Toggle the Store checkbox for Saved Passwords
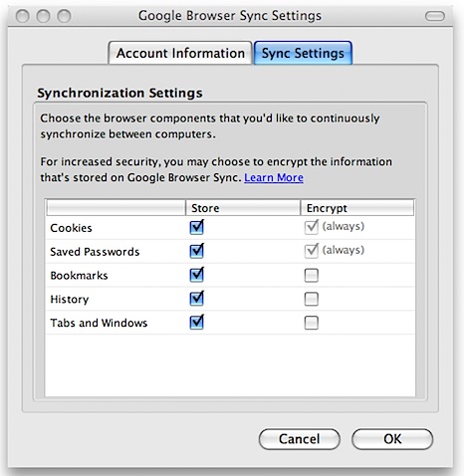 (197, 251)
